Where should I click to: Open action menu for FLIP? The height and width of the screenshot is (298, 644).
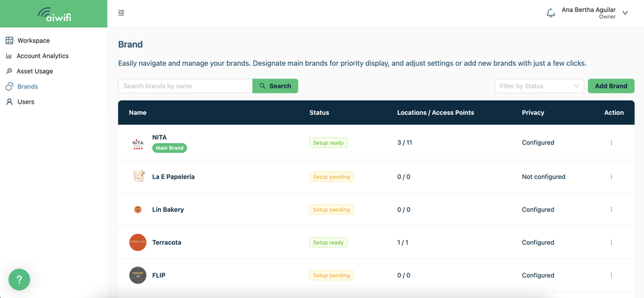coord(611,276)
